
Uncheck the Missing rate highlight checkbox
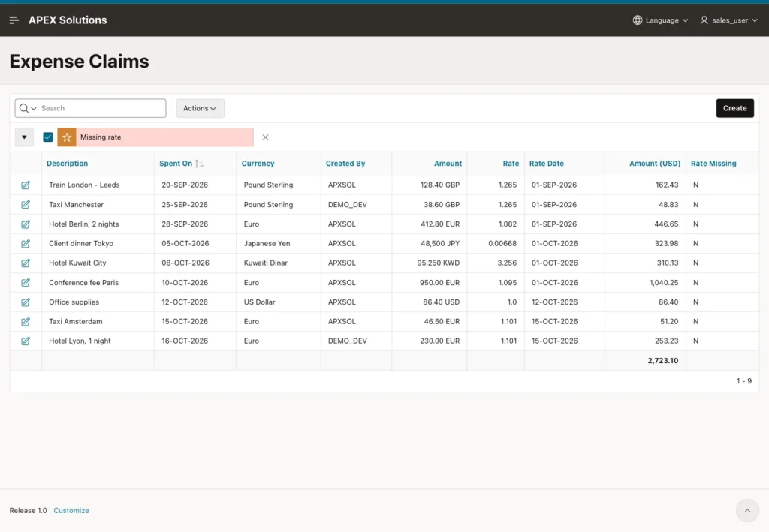click(47, 137)
